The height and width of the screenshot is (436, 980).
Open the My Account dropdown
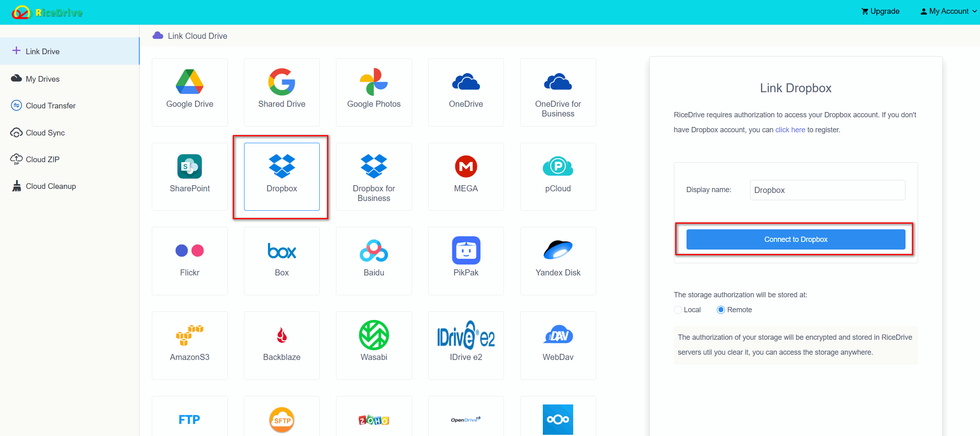click(948, 11)
